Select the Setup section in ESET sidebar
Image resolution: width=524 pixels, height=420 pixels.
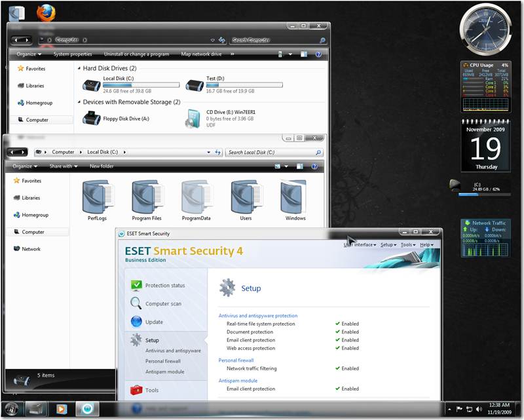[152, 340]
